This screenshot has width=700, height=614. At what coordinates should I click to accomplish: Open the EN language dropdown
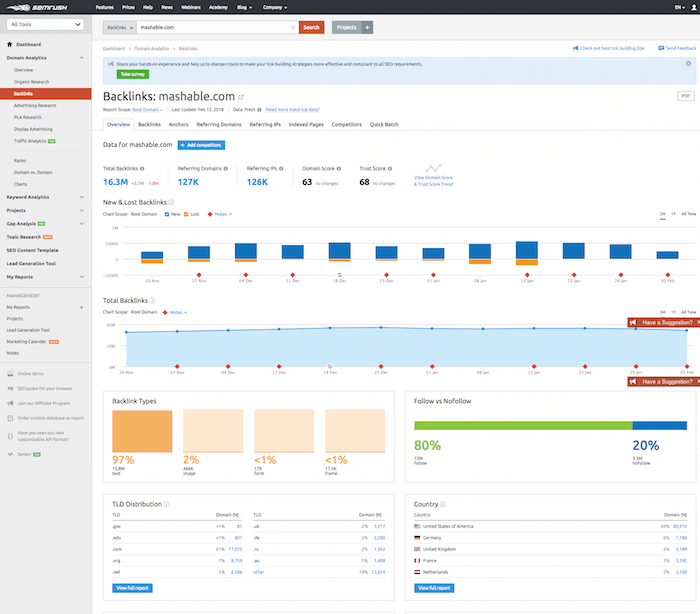[x=679, y=7]
